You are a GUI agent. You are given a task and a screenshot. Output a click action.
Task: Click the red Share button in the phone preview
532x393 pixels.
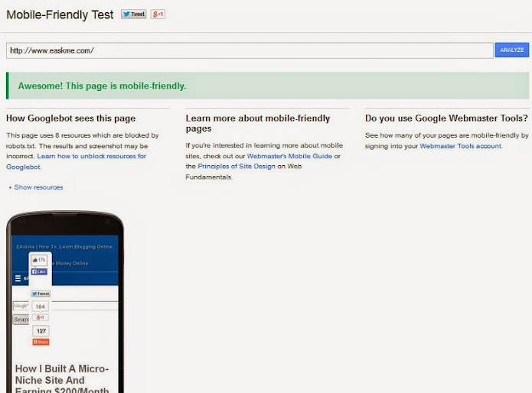[41, 342]
